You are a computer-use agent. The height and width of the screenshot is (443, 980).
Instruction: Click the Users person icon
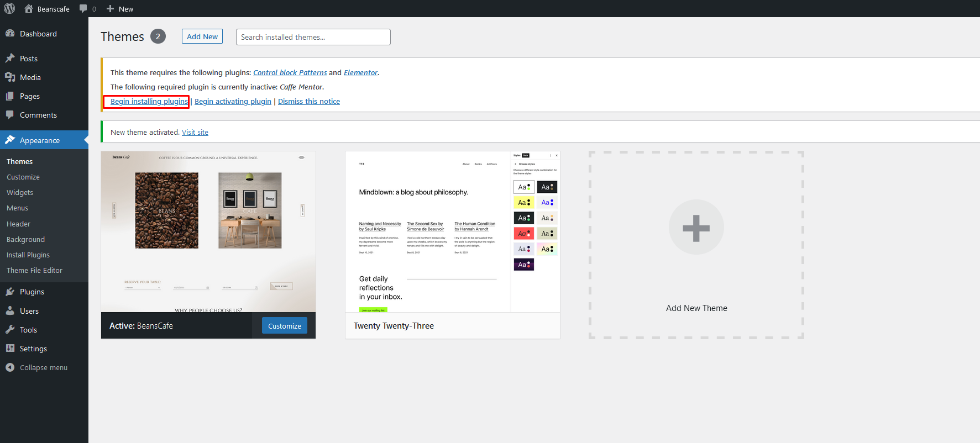[10, 310]
